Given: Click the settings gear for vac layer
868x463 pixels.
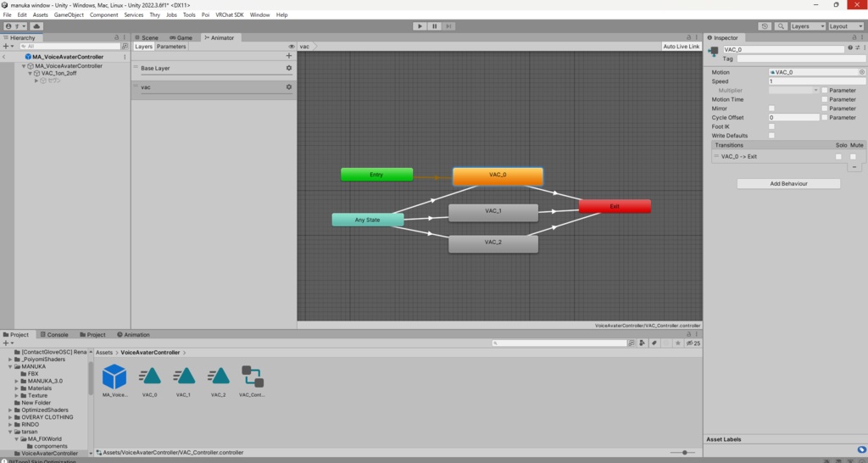Looking at the screenshot, I should tap(288, 87).
